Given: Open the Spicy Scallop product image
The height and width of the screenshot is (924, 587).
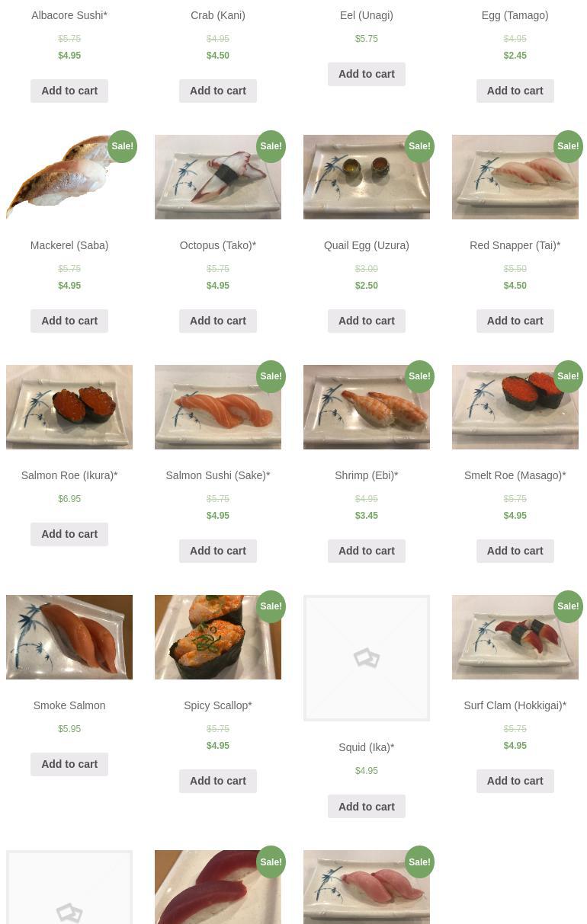Looking at the screenshot, I should pyautogui.click(x=218, y=637).
